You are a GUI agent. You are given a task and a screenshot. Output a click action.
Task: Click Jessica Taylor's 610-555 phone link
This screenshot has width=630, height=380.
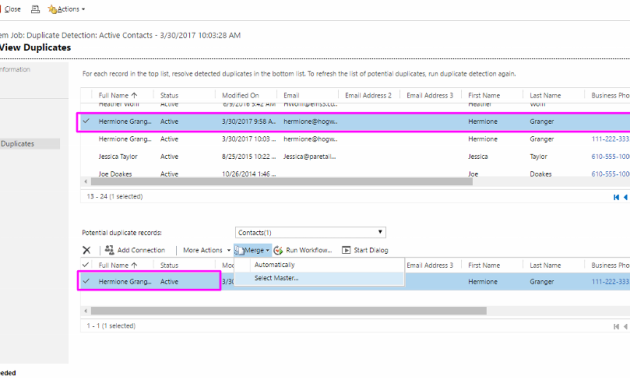point(610,156)
